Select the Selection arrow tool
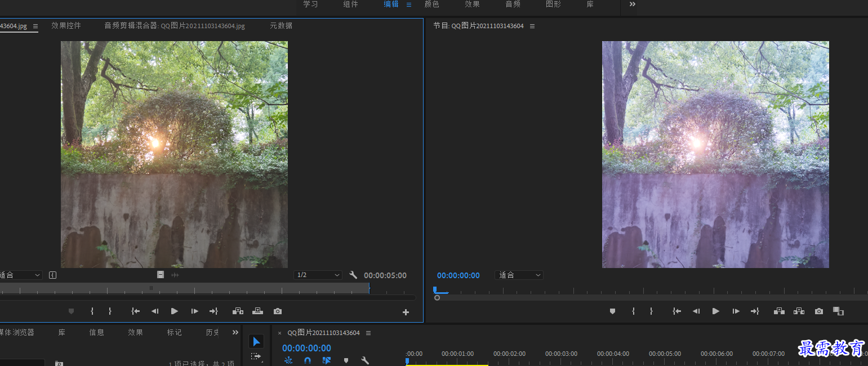Viewport: 868px width, 366px height. 256,341
